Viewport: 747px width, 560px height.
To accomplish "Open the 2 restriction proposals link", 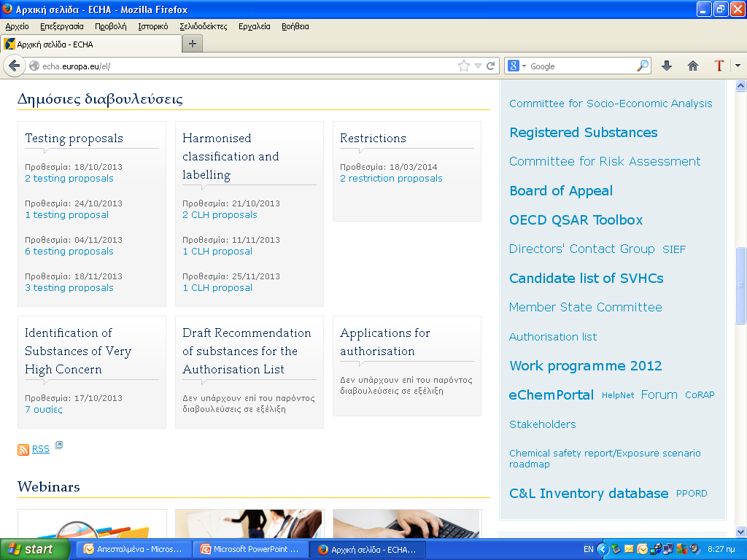I will [391, 178].
